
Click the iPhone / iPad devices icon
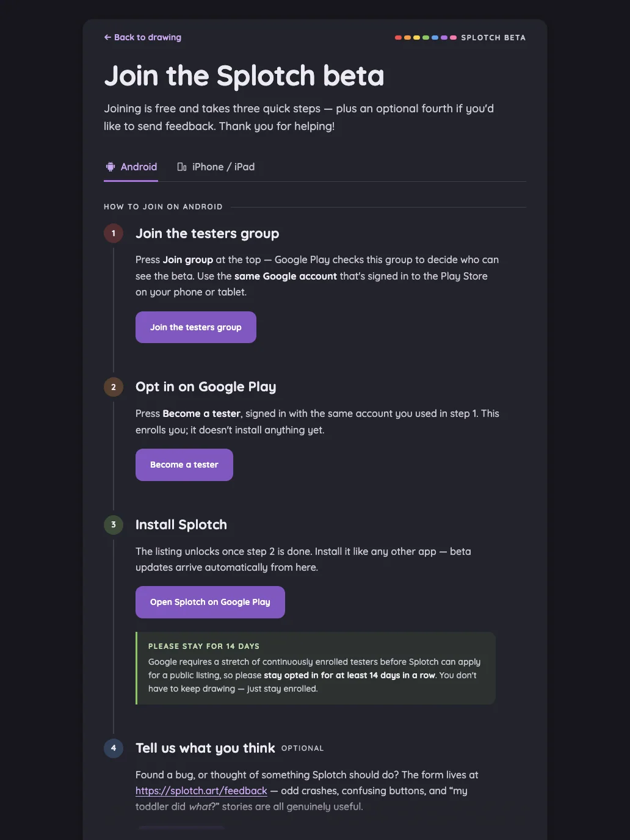[x=182, y=167]
